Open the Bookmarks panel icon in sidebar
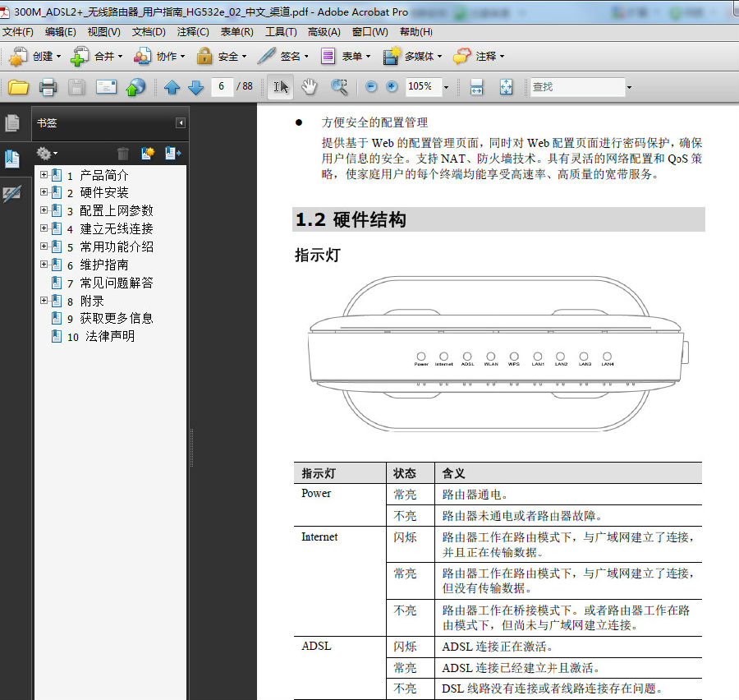The image size is (739, 700). (12, 159)
